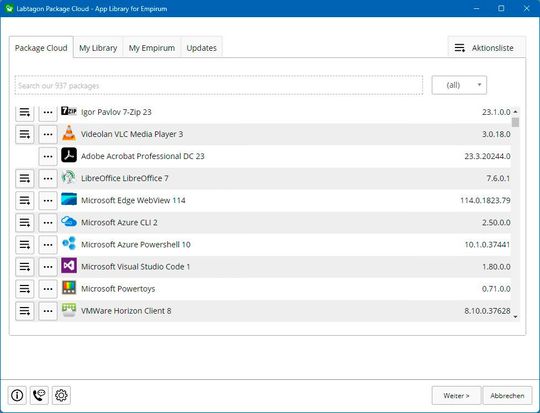
Task: Open more options for Microsoft Powertoys
Action: tap(48, 288)
